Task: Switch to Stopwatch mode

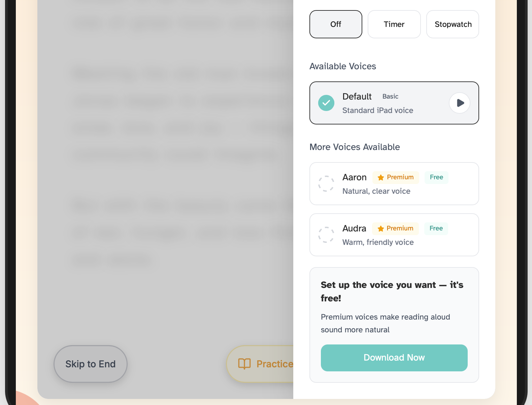Action: 453,24
